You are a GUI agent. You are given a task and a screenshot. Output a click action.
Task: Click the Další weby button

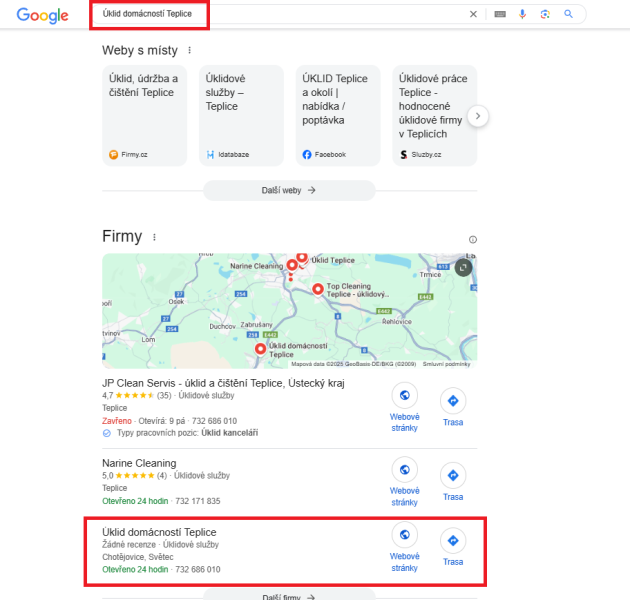pyautogui.click(x=289, y=190)
